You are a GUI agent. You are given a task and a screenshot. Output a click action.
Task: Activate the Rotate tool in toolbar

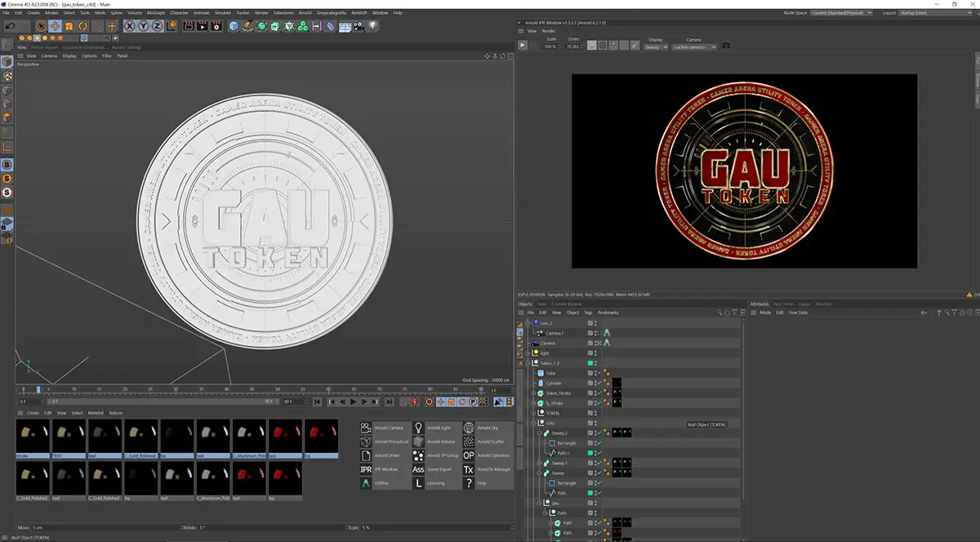point(82,26)
